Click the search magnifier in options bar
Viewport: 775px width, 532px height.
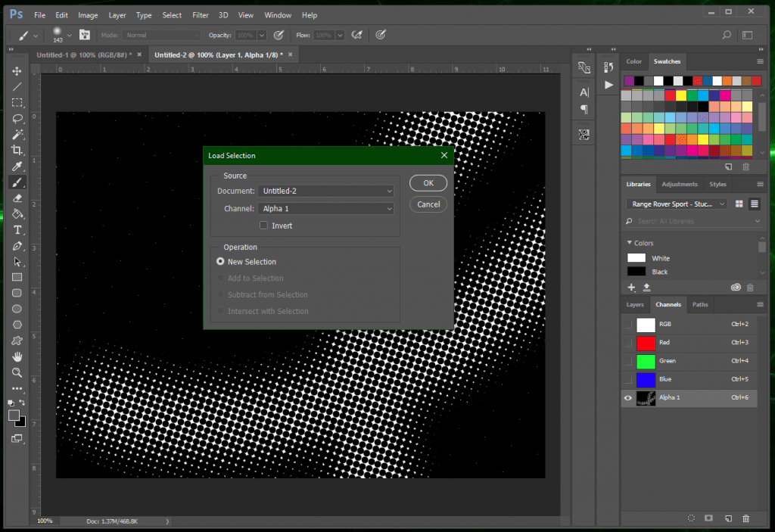tap(726, 35)
